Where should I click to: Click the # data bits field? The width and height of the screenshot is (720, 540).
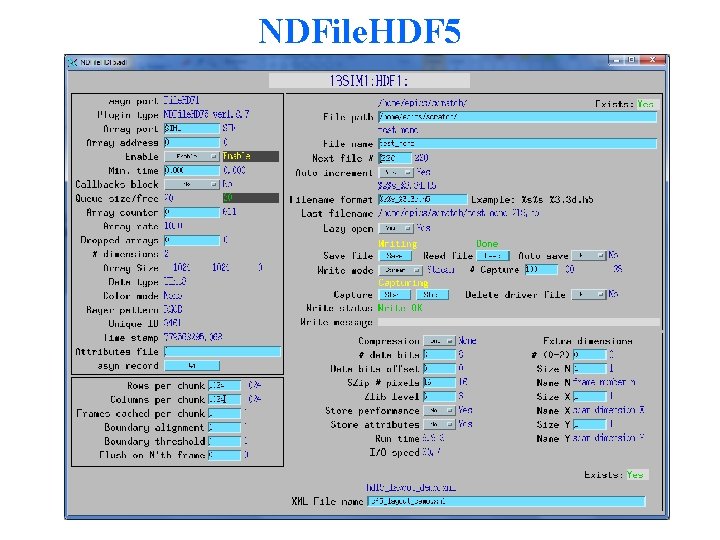pos(439,354)
